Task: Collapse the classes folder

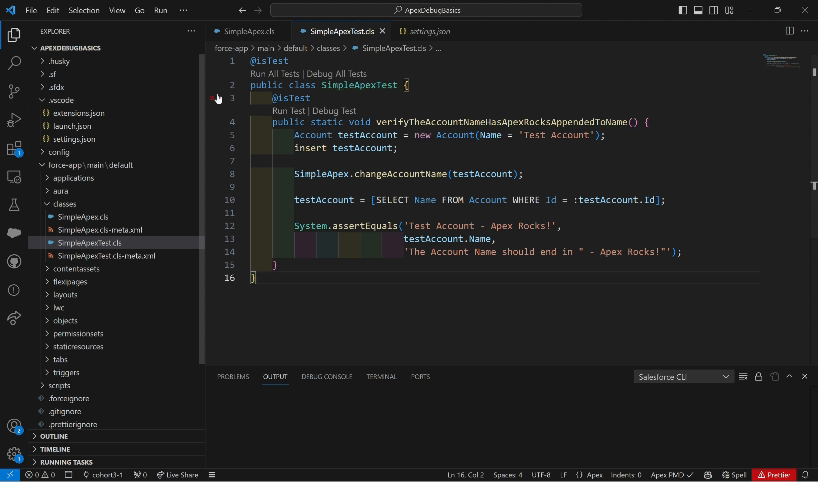Action: (64, 204)
